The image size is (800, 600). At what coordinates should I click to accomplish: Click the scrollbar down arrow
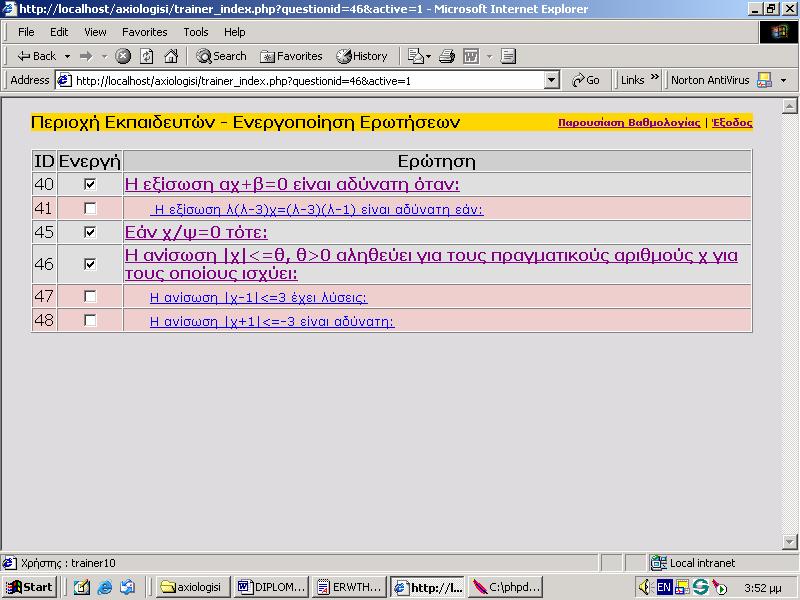pyautogui.click(x=789, y=541)
